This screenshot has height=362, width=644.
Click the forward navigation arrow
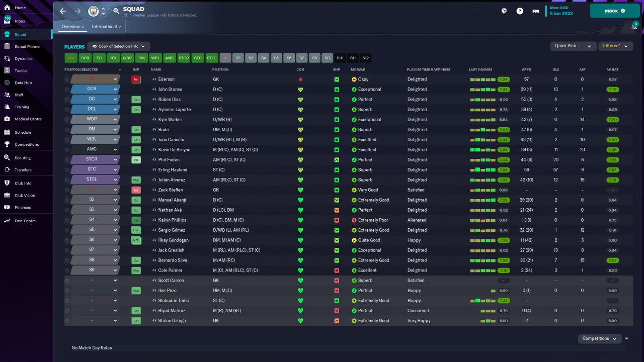pyautogui.click(x=77, y=11)
